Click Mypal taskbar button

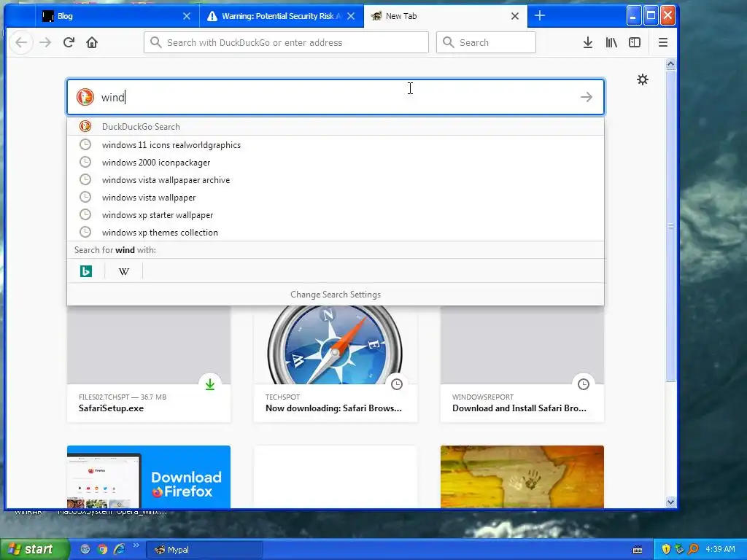click(x=204, y=550)
